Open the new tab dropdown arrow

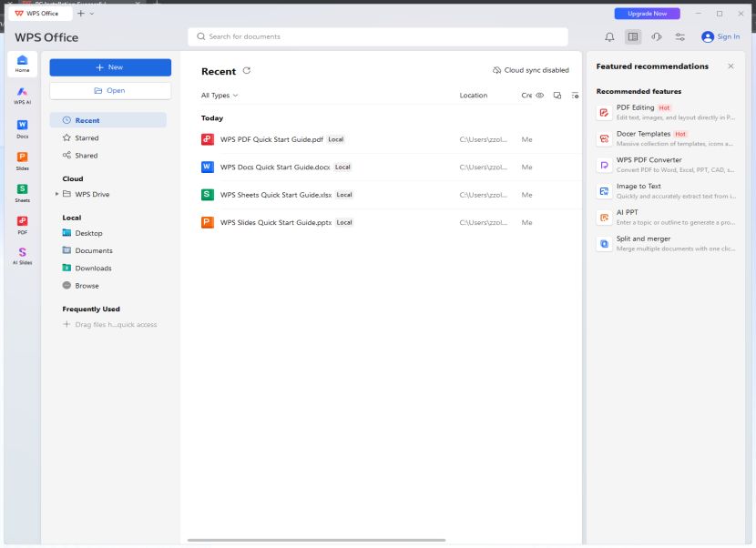pos(92,14)
